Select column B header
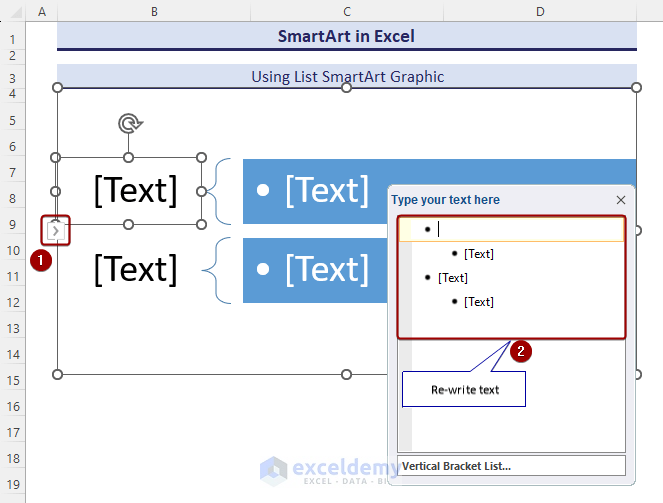The height and width of the screenshot is (503, 663). 154,11
